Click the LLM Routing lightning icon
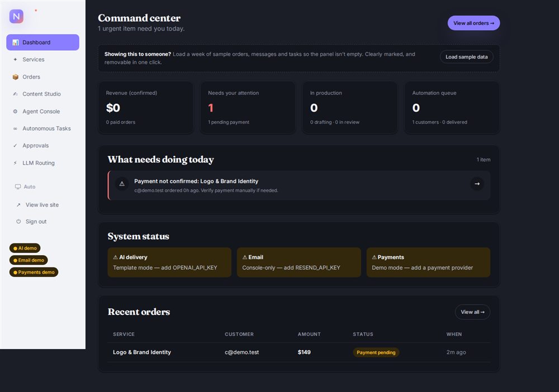Screen dimensions: 559x392 point(15,163)
